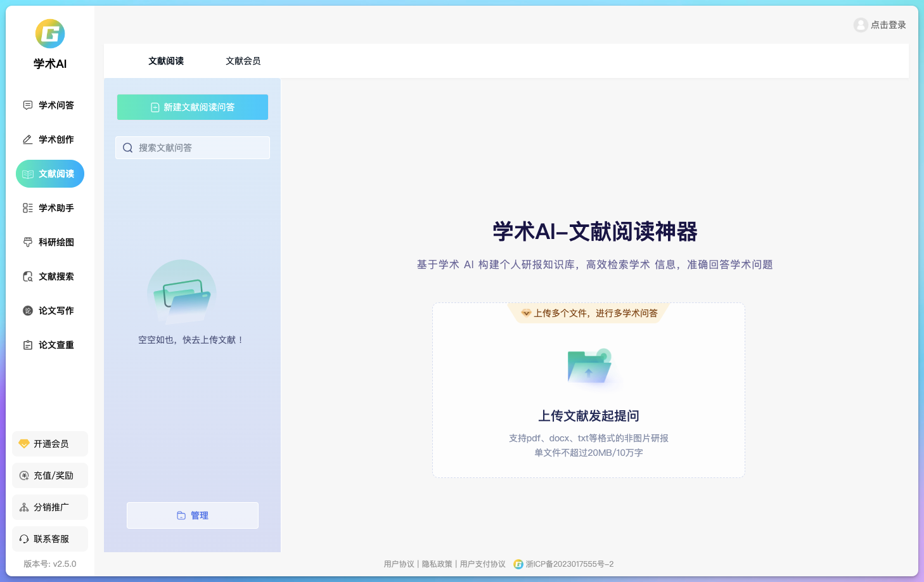Select the 文献阅读 tab
Screen dimensions: 924x582
[x=166, y=60]
